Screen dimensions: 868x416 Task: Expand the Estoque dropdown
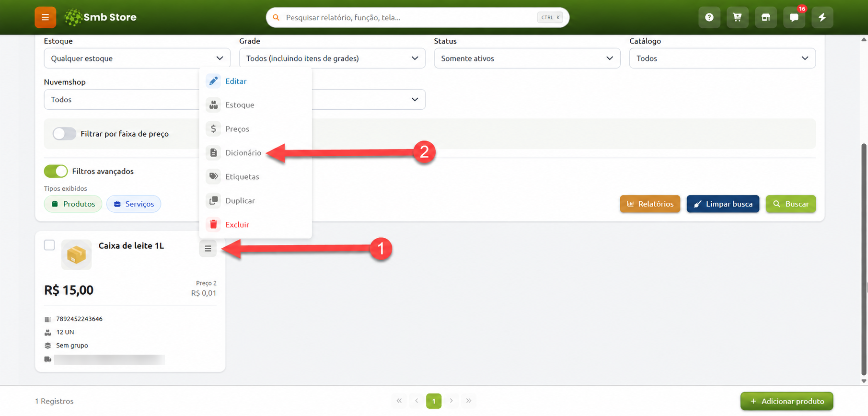coord(137,58)
